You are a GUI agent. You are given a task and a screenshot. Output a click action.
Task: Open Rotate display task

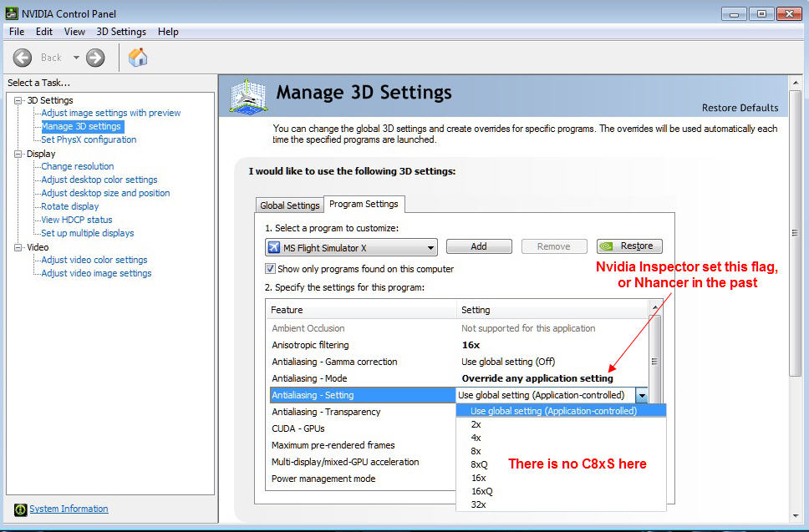point(69,207)
